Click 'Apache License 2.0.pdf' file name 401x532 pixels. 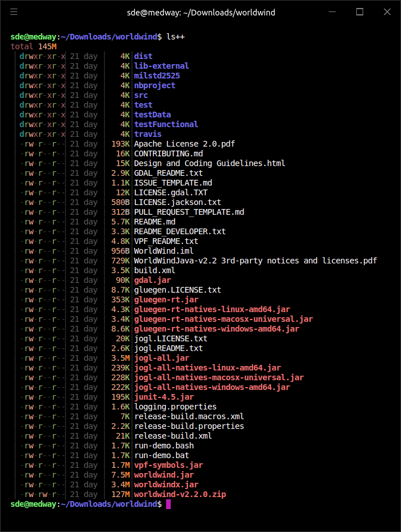tap(184, 144)
